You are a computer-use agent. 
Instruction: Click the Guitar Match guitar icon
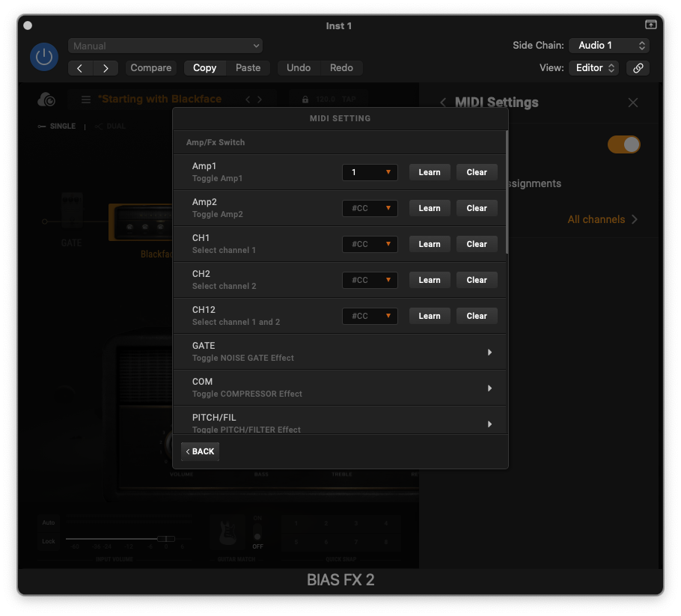point(228,532)
